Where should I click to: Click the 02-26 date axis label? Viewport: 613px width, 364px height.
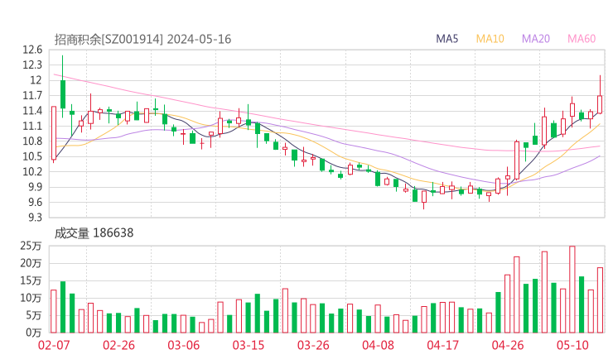pos(118,345)
